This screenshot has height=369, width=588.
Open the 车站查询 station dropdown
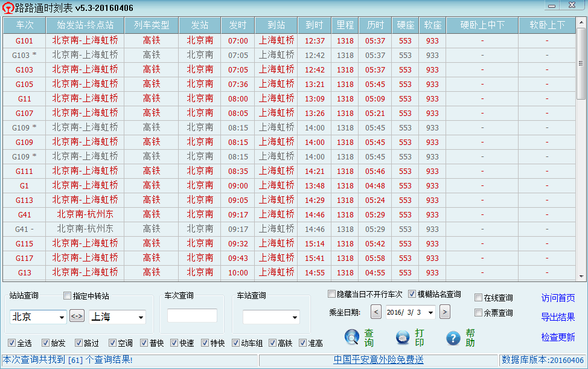pyautogui.click(x=295, y=317)
